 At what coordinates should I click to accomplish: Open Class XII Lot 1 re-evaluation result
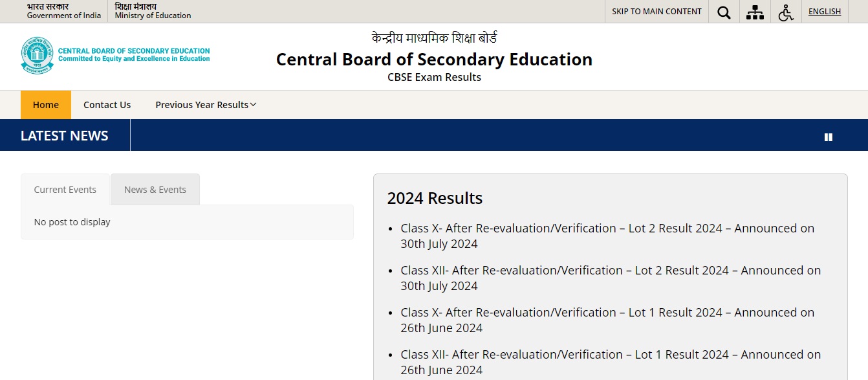(611, 362)
